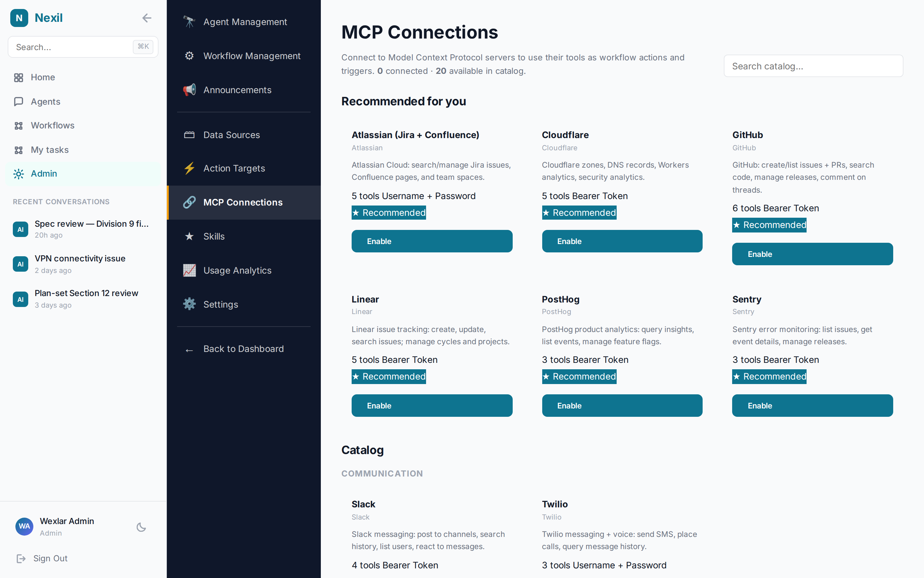Open the Workflows menu item

83,126
